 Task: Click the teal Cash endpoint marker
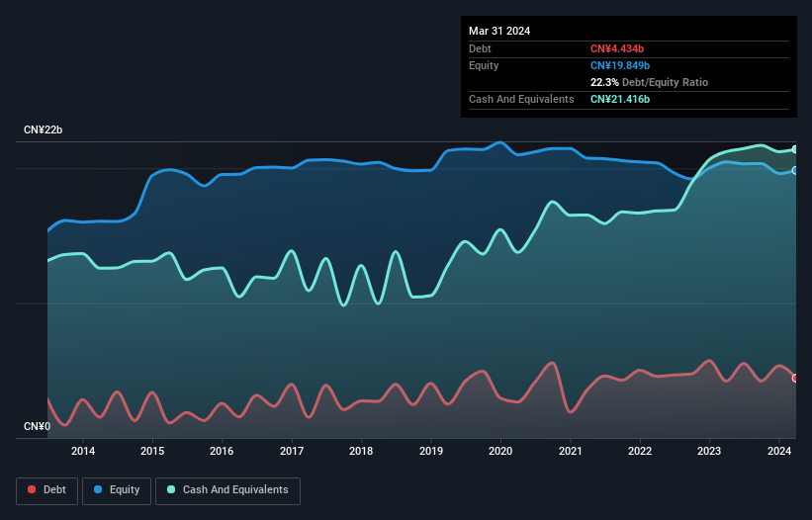click(x=795, y=149)
